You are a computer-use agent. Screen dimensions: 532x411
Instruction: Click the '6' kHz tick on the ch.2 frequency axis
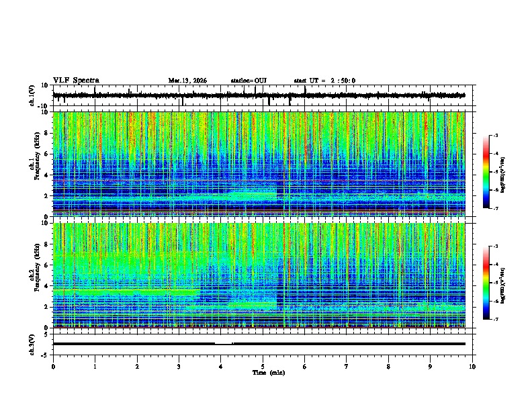pyautogui.click(x=46, y=265)
